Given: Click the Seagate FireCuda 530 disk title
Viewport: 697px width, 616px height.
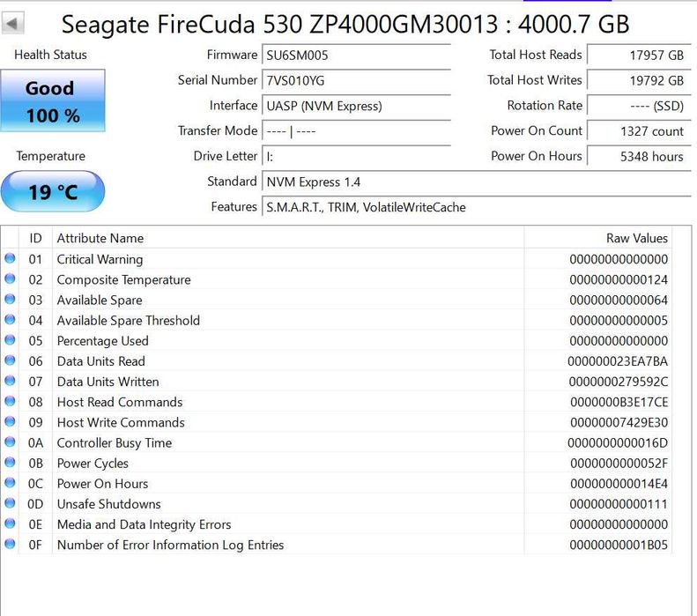Looking at the screenshot, I should coord(345,24).
